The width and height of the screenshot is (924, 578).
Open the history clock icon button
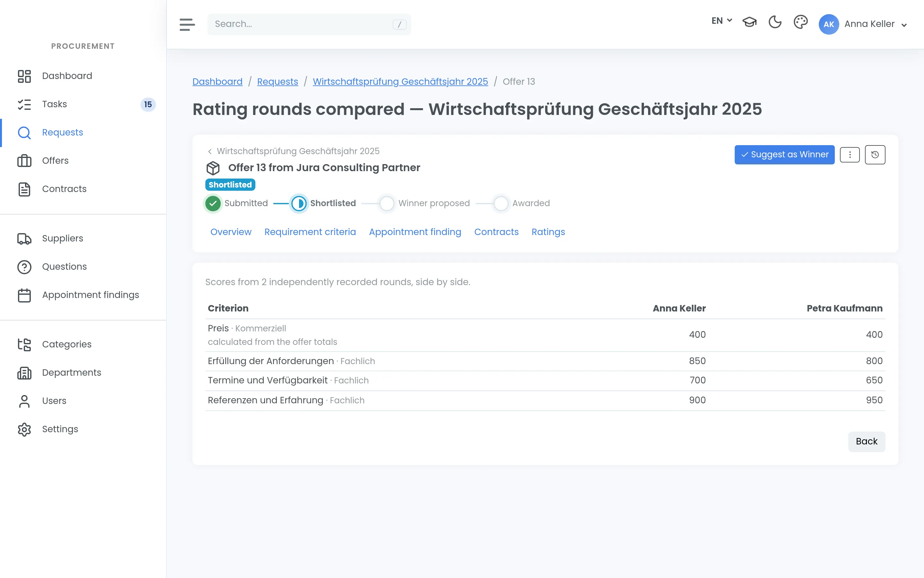click(875, 154)
